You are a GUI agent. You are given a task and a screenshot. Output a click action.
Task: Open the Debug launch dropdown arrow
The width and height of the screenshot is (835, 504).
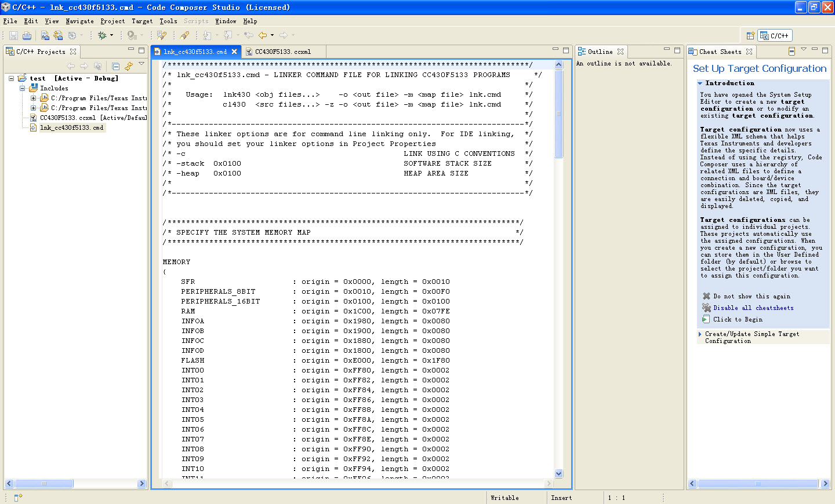click(112, 35)
